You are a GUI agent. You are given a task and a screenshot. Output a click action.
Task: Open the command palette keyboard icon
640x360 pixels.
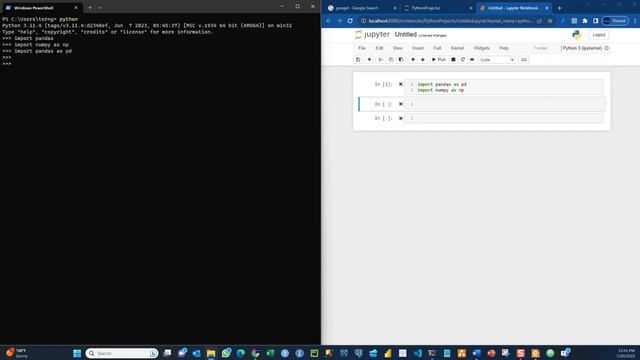524,60
